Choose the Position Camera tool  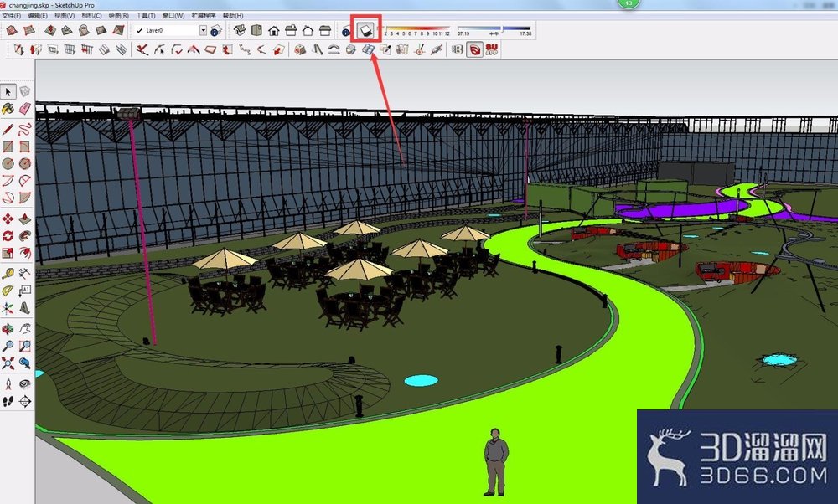tap(8, 384)
